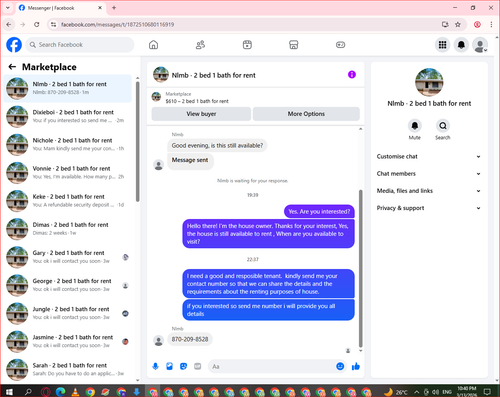Attach a file with the photo icon
The height and width of the screenshot is (397, 500).
tap(169, 367)
